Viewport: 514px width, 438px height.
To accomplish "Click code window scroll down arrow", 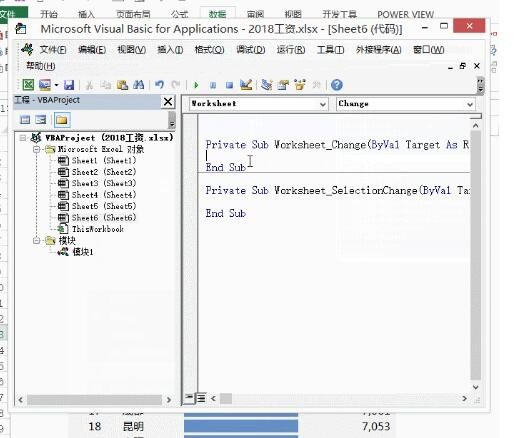I will click(x=476, y=387).
